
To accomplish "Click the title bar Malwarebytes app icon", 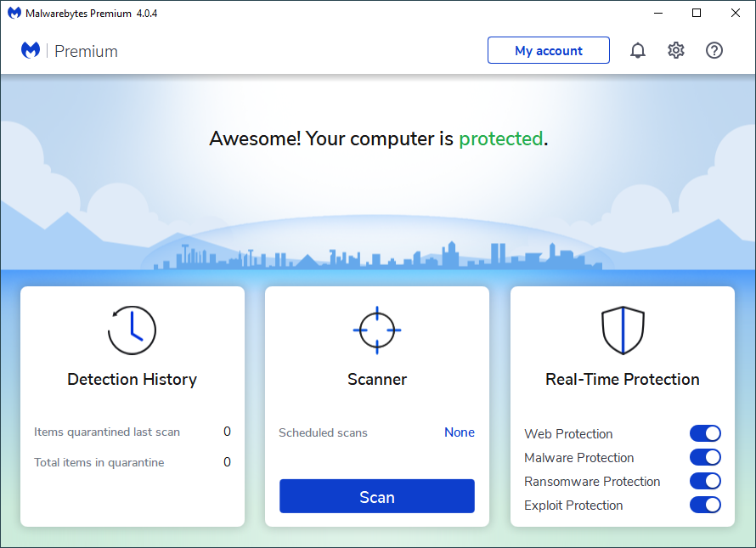I will click(x=14, y=14).
